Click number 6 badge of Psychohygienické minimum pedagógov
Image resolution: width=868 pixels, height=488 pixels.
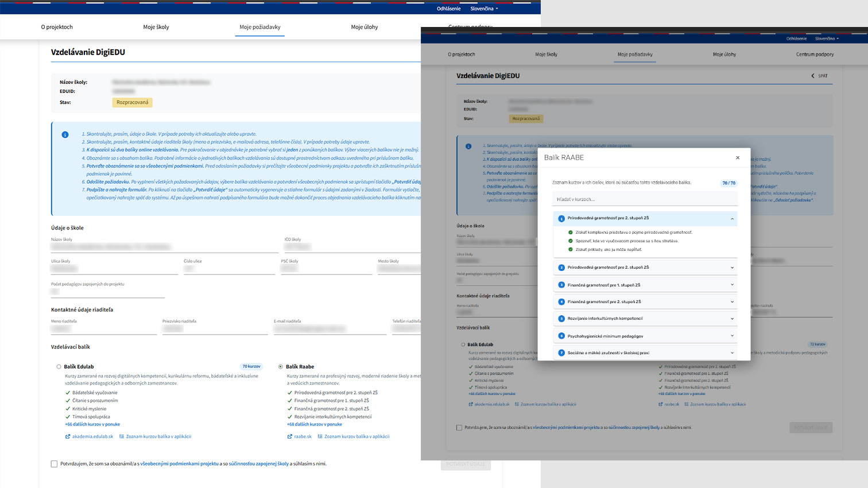pos(561,336)
